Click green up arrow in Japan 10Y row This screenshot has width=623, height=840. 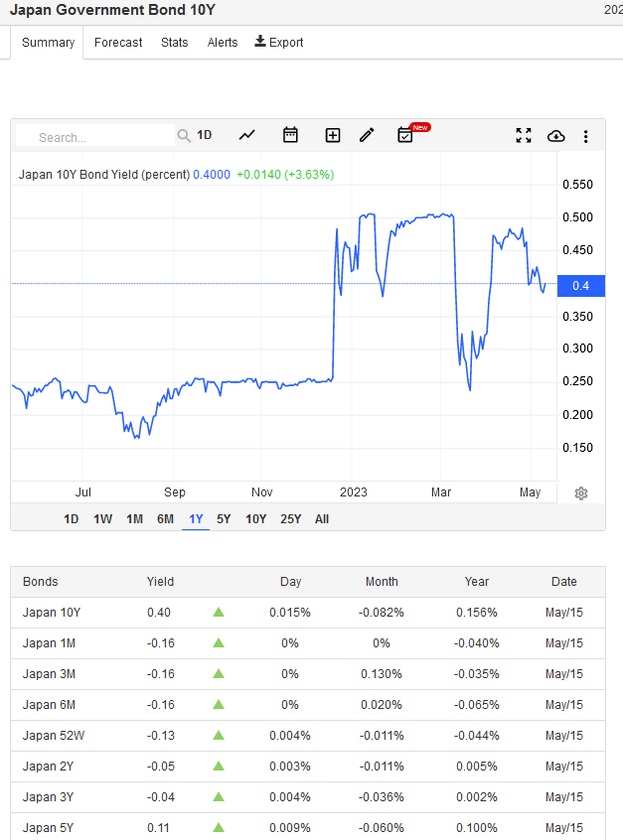[219, 613]
